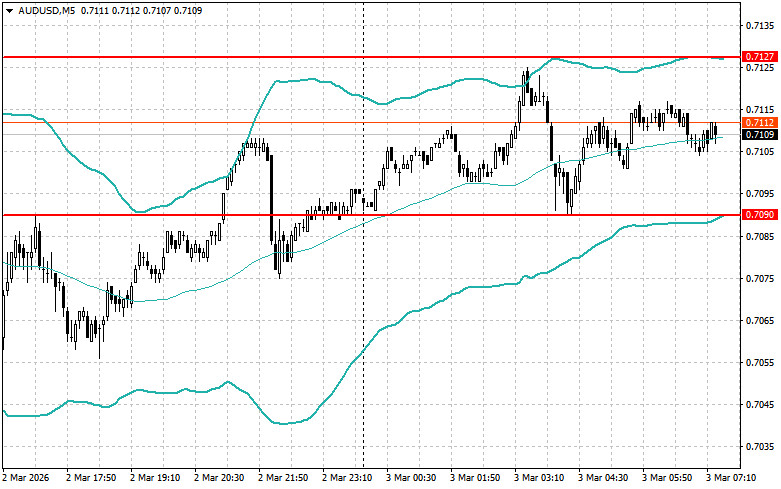Click the 2 Mar 23:10 time label
The image size is (781, 489).
click(x=347, y=478)
